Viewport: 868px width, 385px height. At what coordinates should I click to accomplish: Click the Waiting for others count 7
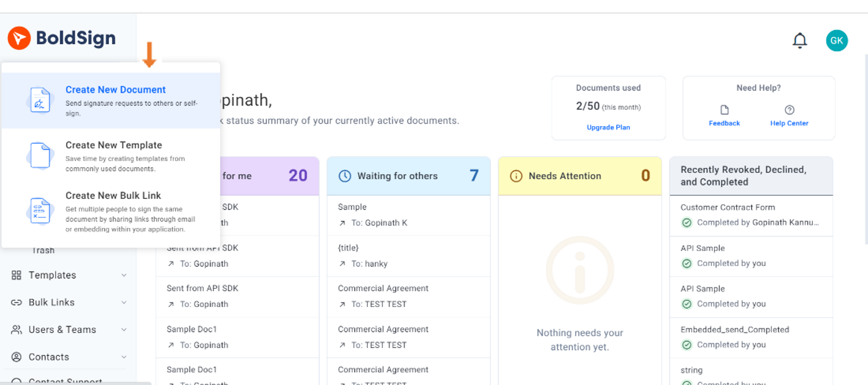[x=474, y=176]
